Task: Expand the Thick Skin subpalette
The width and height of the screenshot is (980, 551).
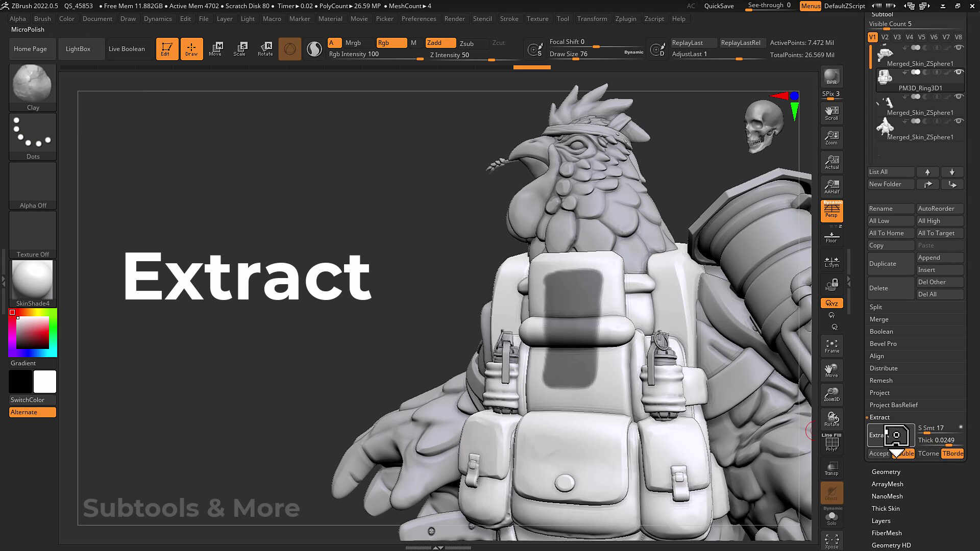Action: [x=886, y=509]
